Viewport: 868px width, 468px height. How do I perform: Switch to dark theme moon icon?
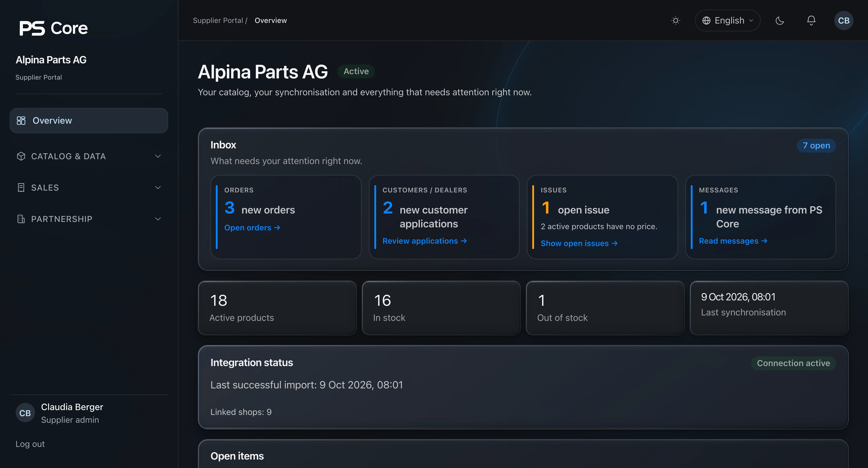(x=780, y=21)
